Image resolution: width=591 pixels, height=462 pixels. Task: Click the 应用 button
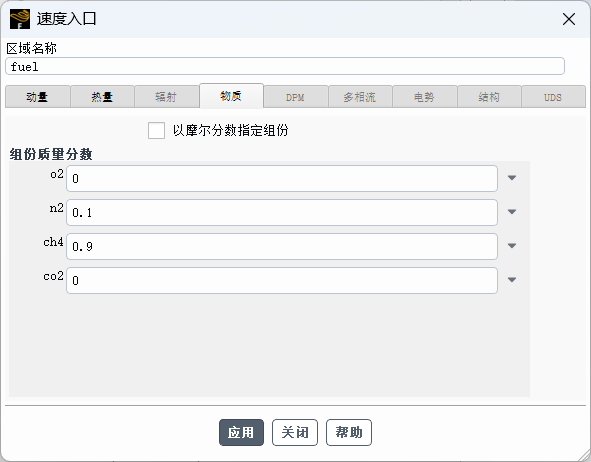coord(241,432)
